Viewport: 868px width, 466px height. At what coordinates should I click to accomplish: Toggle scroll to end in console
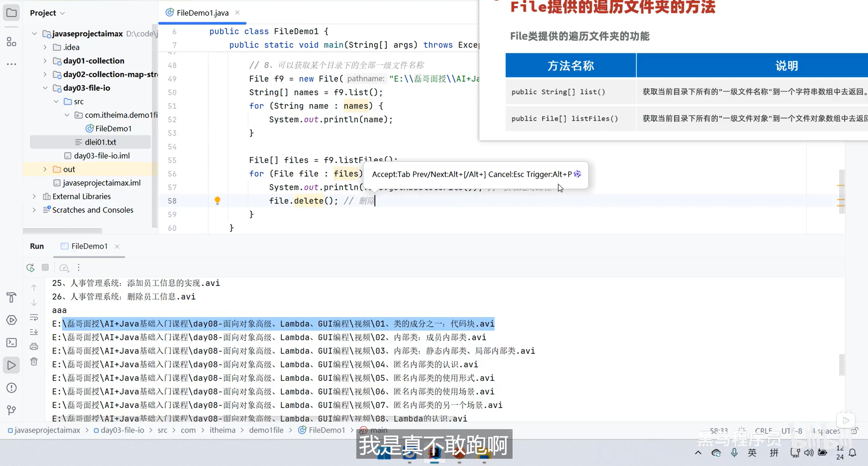[34, 332]
